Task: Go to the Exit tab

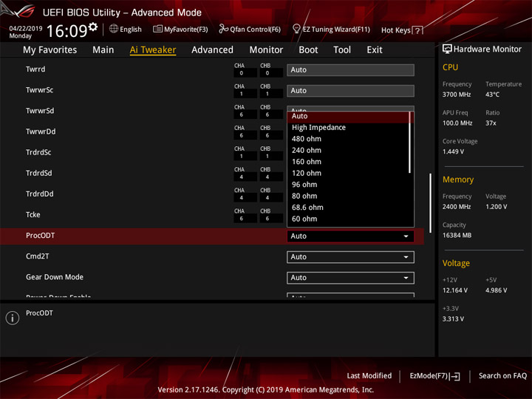Action: click(374, 50)
